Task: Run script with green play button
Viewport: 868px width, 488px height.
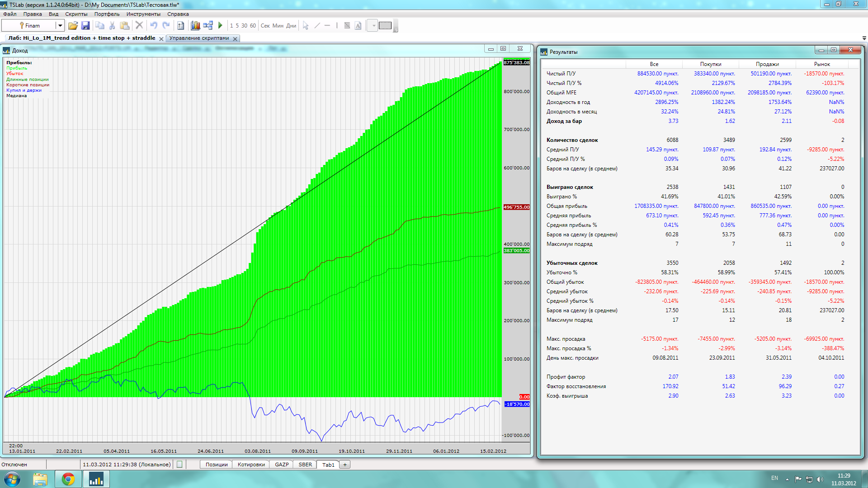Action: pyautogui.click(x=220, y=26)
